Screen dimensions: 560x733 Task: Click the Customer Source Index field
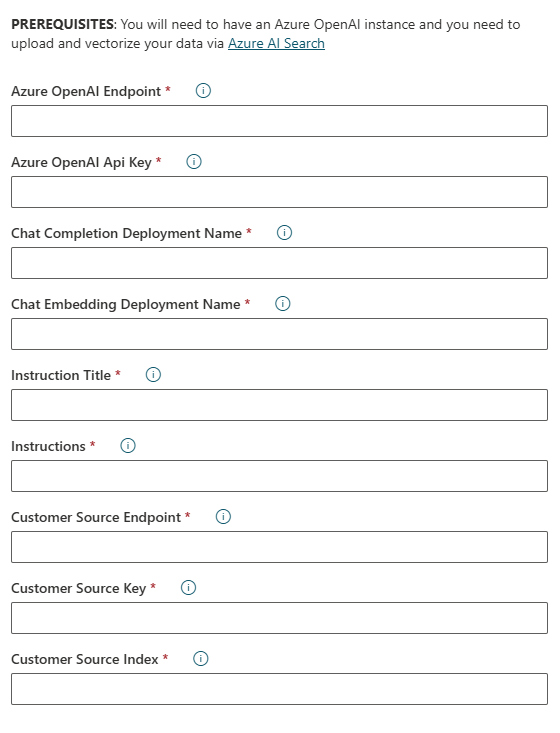(x=280, y=689)
